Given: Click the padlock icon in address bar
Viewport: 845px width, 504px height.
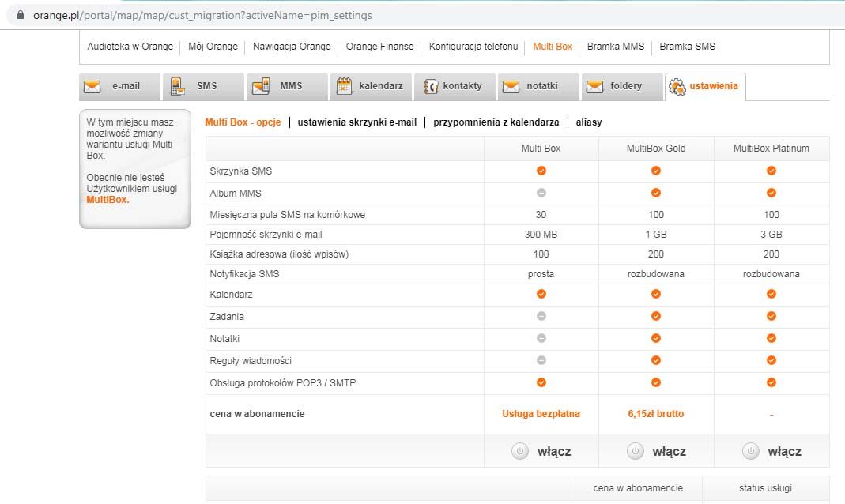Looking at the screenshot, I should [21, 15].
